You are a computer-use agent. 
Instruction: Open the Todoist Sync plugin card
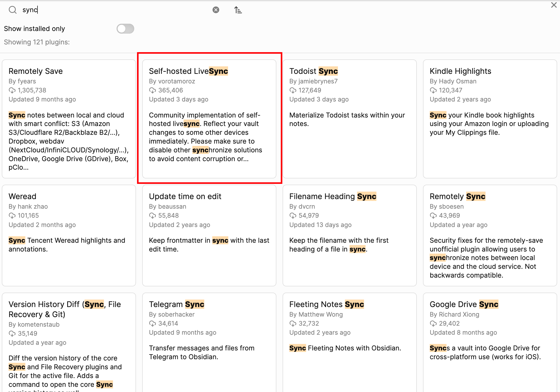coord(350,119)
